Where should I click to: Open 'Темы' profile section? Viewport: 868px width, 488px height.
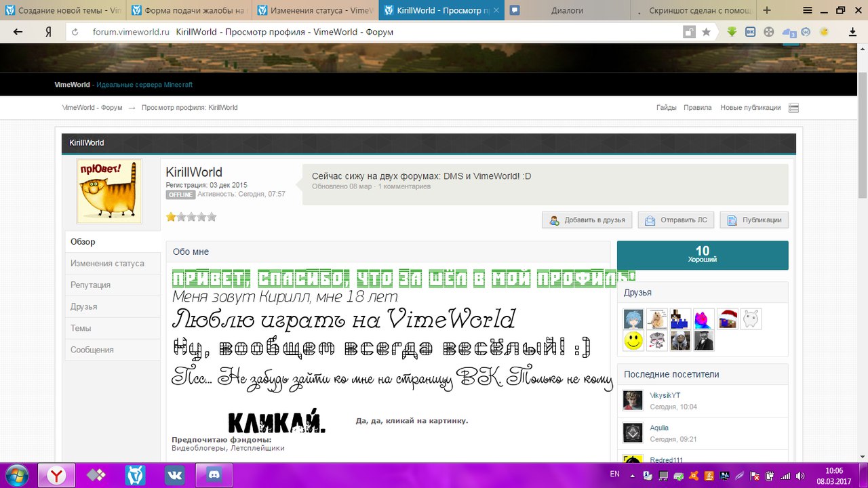(x=113, y=328)
